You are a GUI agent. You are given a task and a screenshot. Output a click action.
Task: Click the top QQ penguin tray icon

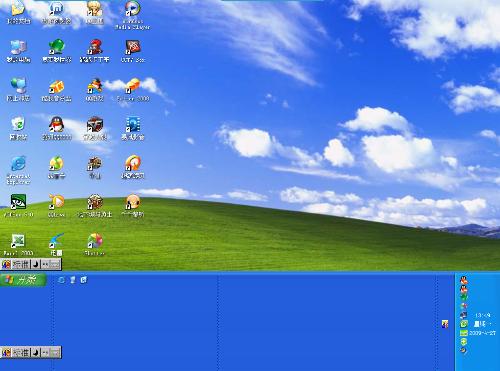tap(463, 280)
